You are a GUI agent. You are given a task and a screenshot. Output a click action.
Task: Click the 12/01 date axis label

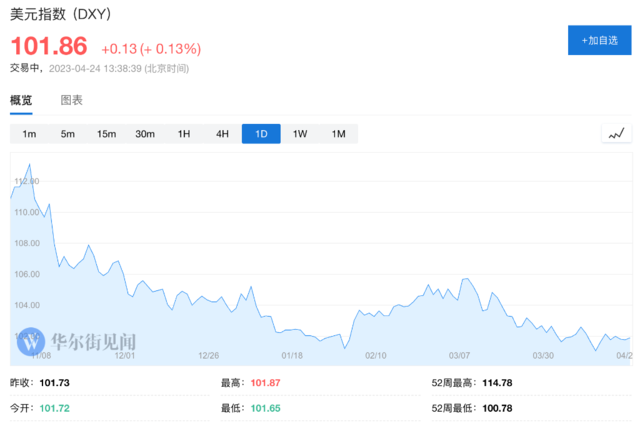coord(125,356)
